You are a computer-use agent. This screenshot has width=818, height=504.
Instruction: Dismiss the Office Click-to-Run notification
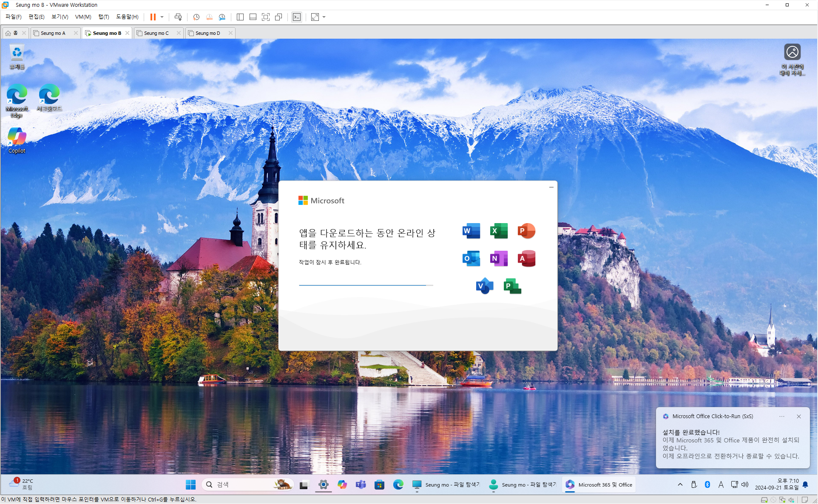click(x=799, y=416)
